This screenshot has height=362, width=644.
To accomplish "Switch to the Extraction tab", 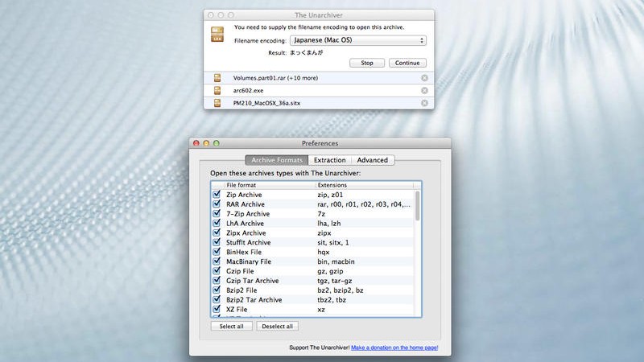I will pos(330,160).
